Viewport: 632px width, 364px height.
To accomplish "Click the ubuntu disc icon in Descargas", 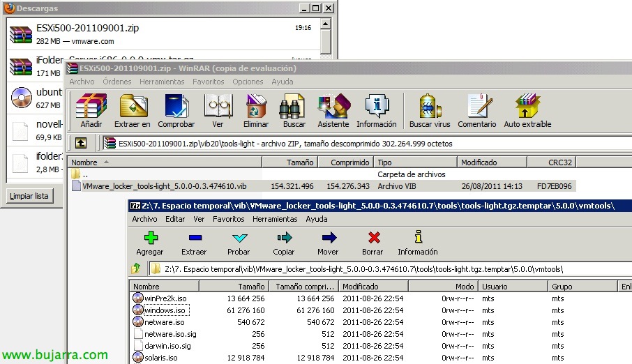I will [x=22, y=98].
